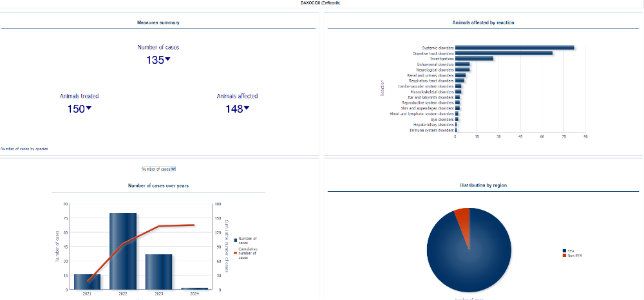The height and width of the screenshot is (300, 644).
Task: Follow the 'Number of cases by species' link
Action: click(x=24, y=149)
